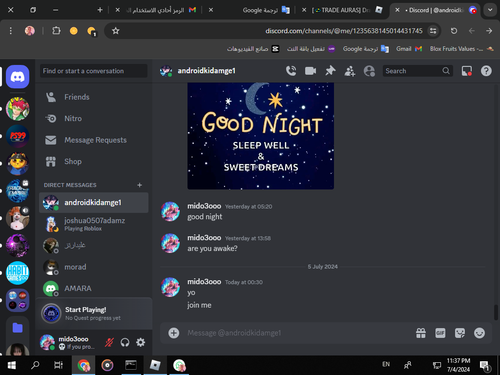This screenshot has width=500, height=375.
Task: Open the PS99 server
Action: coord(18,136)
